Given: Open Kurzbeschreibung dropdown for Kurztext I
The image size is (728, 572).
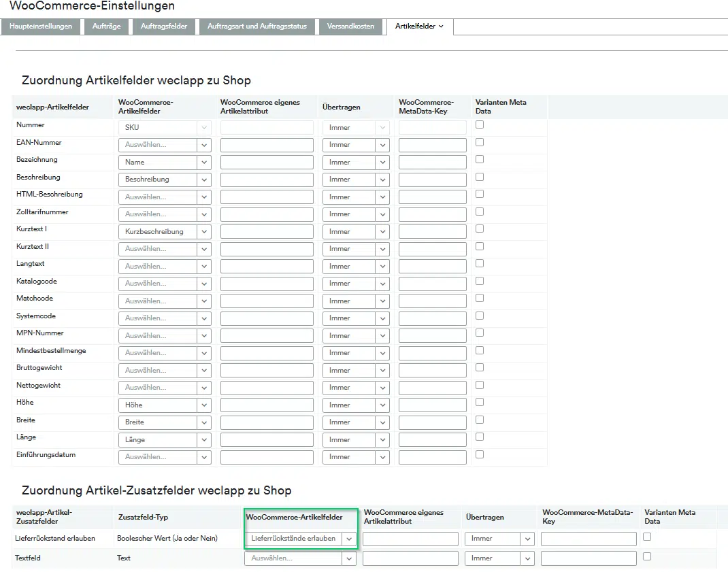Looking at the screenshot, I should (x=165, y=232).
